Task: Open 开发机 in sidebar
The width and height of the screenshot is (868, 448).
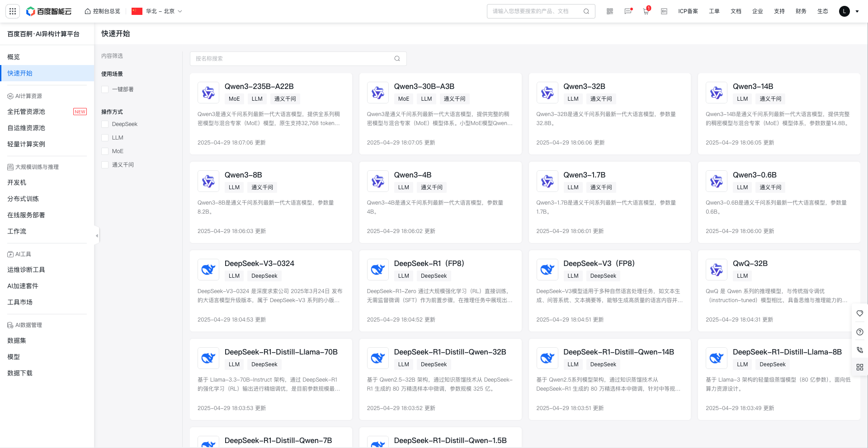Action: click(x=47, y=182)
